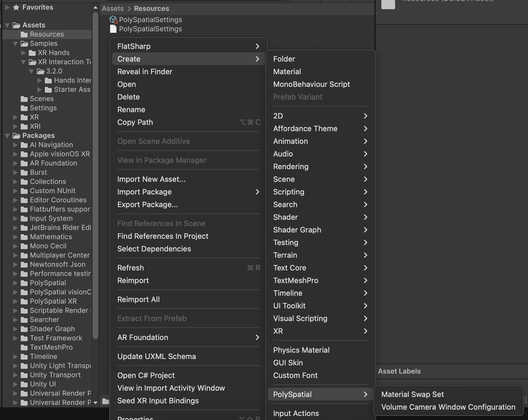Collapse the 3.2.0 folder
Image resolution: width=528 pixels, height=420 pixels.
click(32, 71)
